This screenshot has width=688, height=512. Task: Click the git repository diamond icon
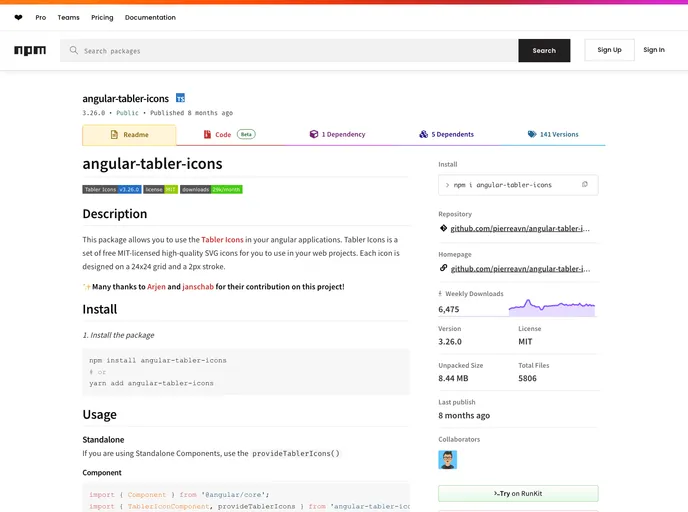443,228
